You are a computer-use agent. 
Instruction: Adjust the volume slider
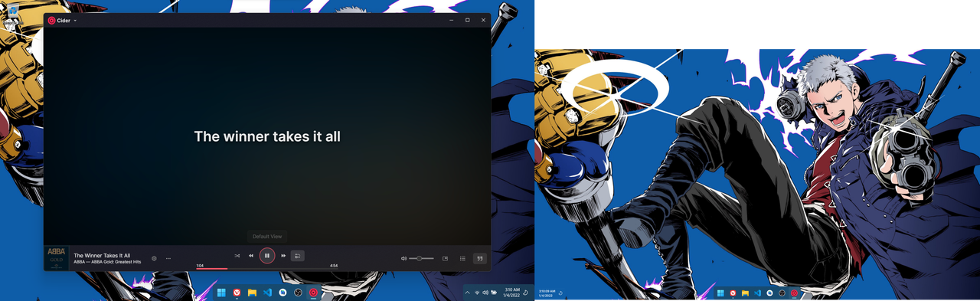[x=421, y=258]
